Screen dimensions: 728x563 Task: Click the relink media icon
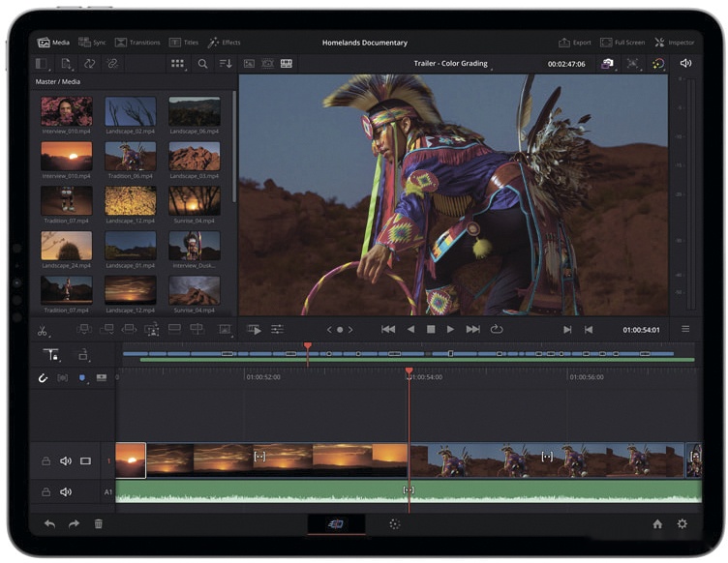pyautogui.click(x=112, y=64)
